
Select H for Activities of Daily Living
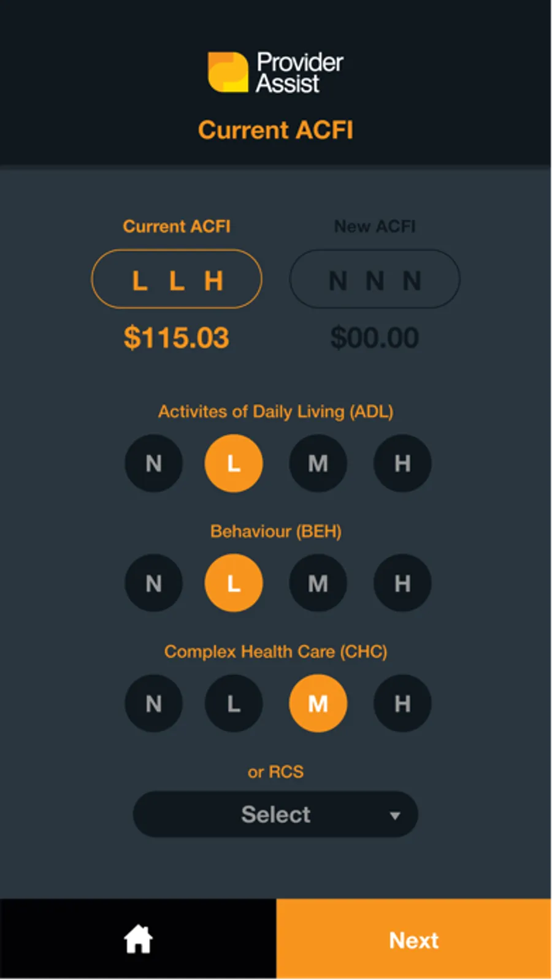point(402,463)
